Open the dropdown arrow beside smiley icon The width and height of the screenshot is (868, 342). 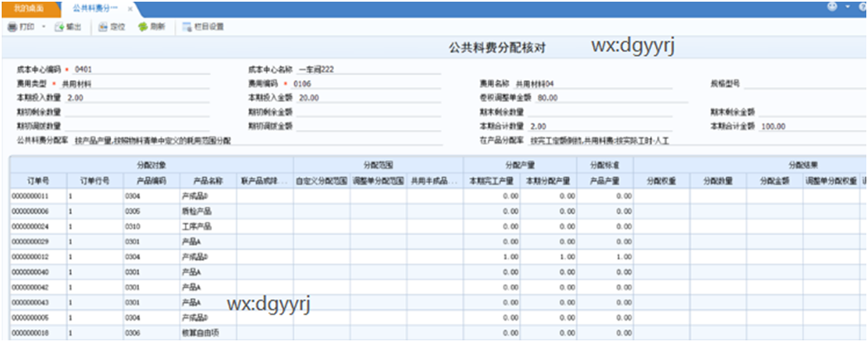point(847,7)
